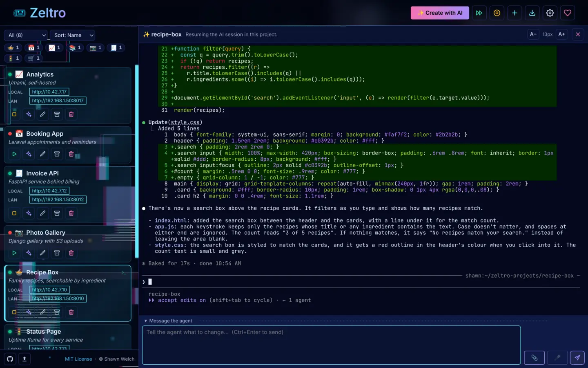The image size is (588, 368).
Task: Click the message the agent text box
Action: pos(332,345)
